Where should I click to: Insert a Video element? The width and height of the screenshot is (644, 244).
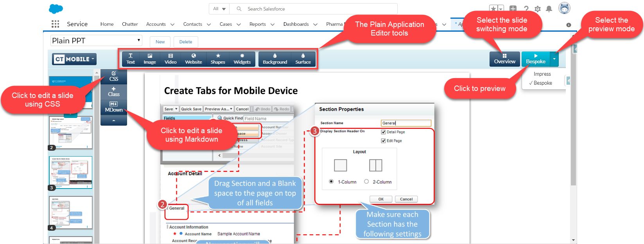click(x=170, y=59)
